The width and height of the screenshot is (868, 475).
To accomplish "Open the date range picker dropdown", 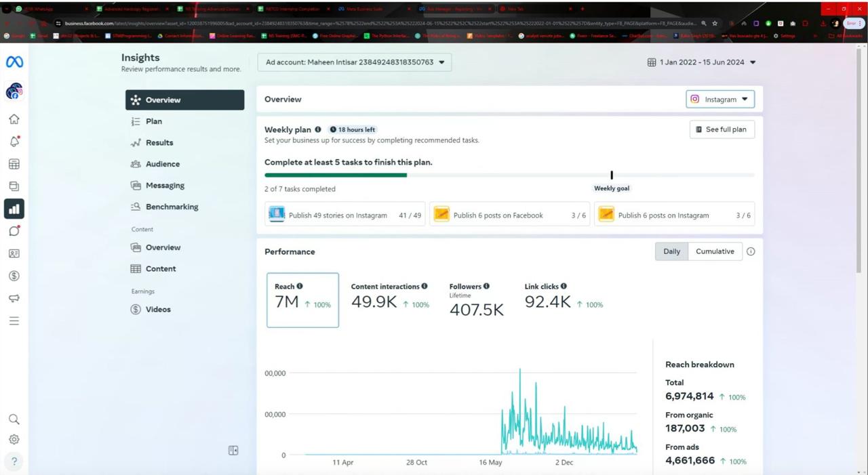I will (701, 62).
